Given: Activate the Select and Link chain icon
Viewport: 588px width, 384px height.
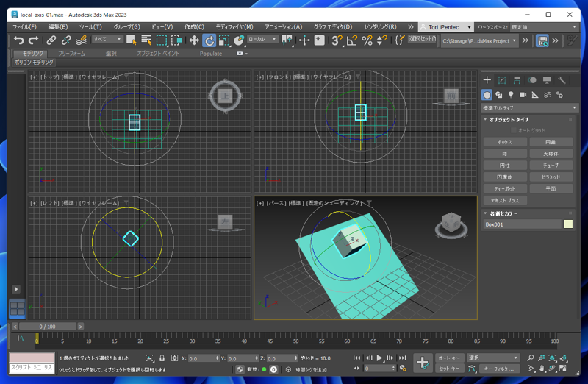Looking at the screenshot, I should (x=51, y=40).
